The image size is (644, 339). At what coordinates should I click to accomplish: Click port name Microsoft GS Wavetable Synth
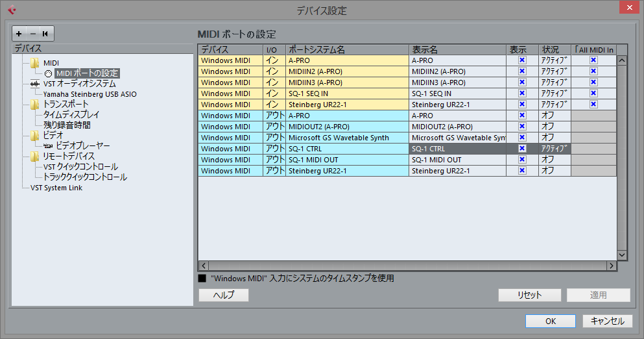(x=347, y=138)
